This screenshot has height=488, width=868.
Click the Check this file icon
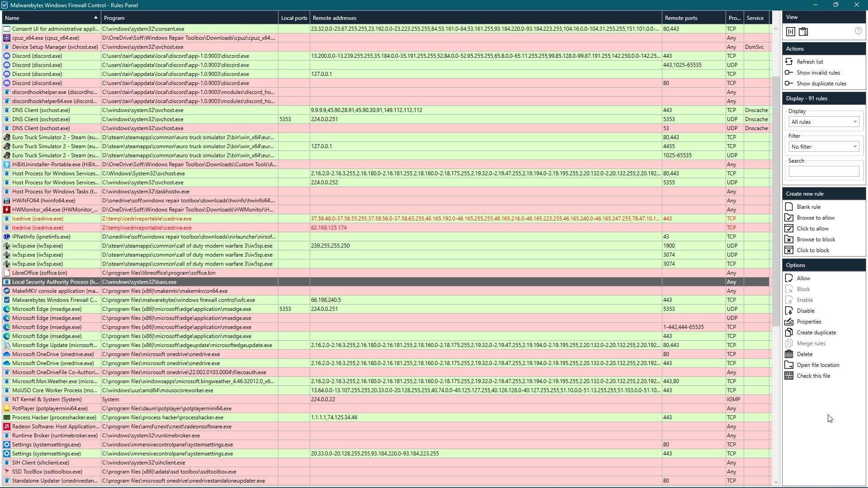pos(789,376)
